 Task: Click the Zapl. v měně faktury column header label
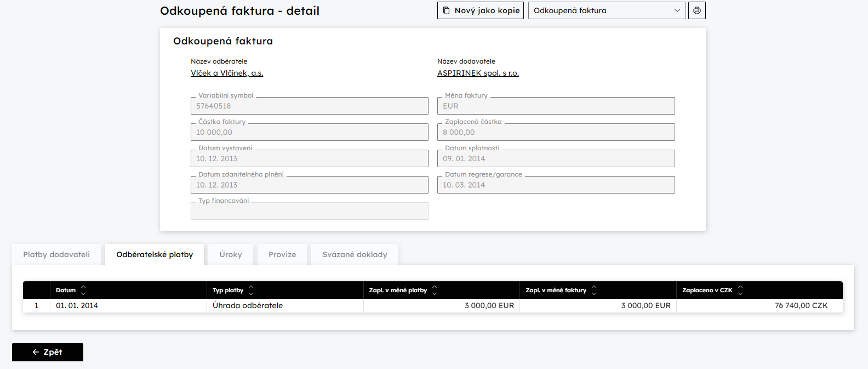(x=556, y=290)
